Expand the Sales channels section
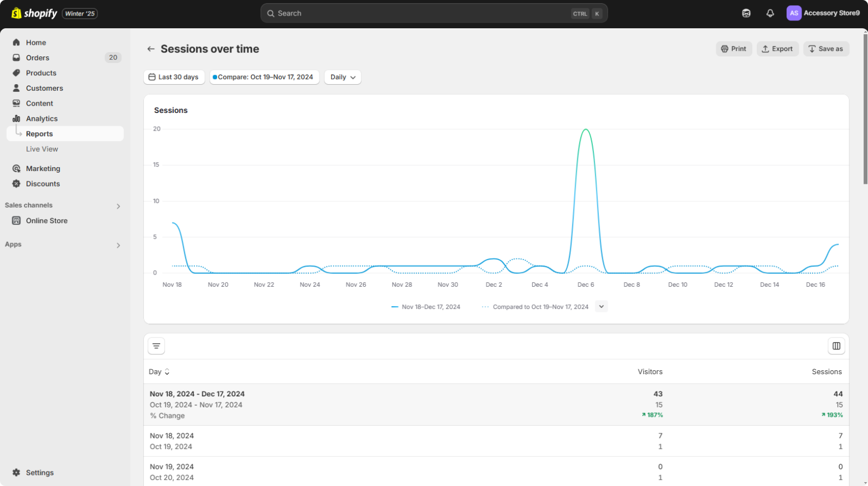This screenshot has height=486, width=868. [118, 206]
